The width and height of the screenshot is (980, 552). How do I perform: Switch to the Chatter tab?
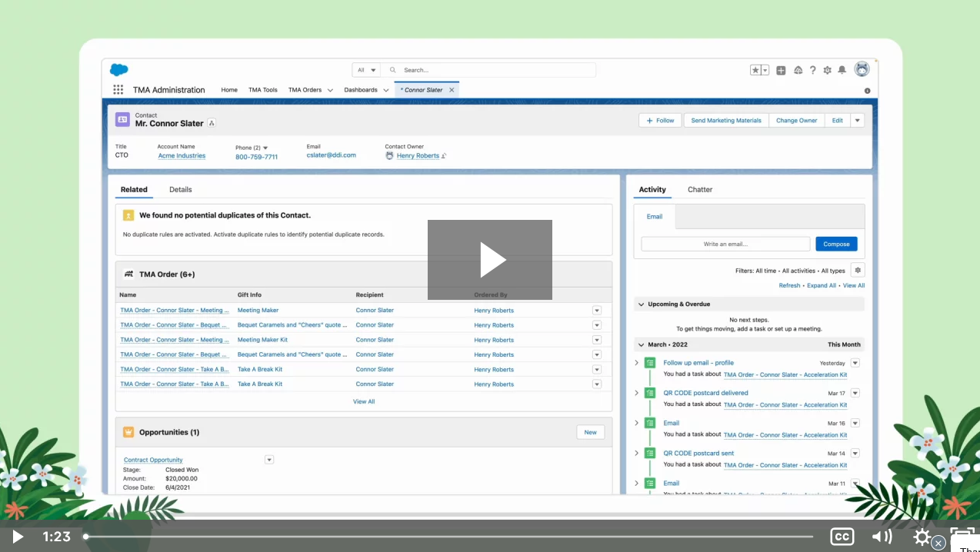[700, 189]
